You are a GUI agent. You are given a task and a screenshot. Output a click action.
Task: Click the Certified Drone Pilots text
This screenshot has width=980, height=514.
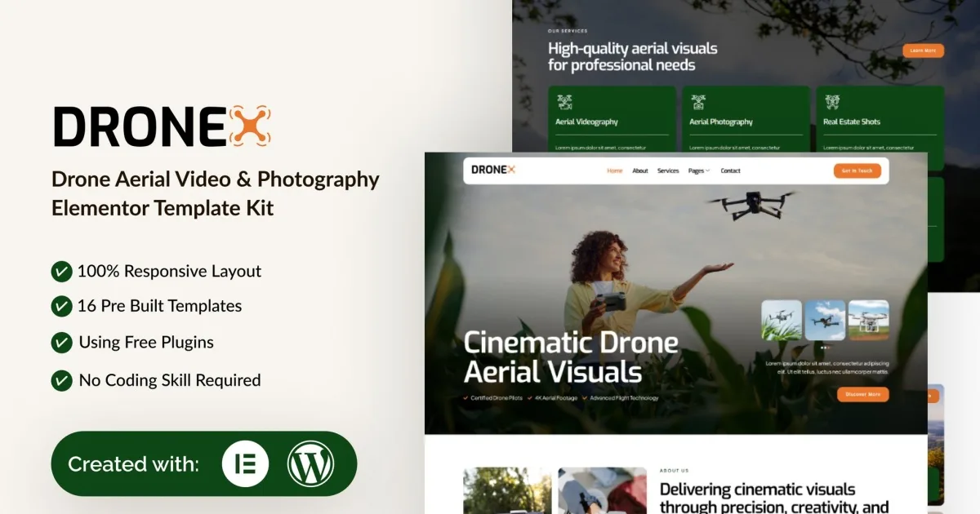tap(498, 398)
